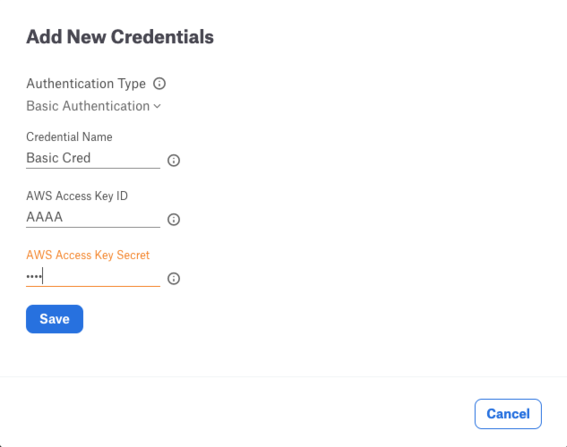The image size is (567, 447).
Task: Click the 'AWS Access Key ID' label
Action: (77, 196)
